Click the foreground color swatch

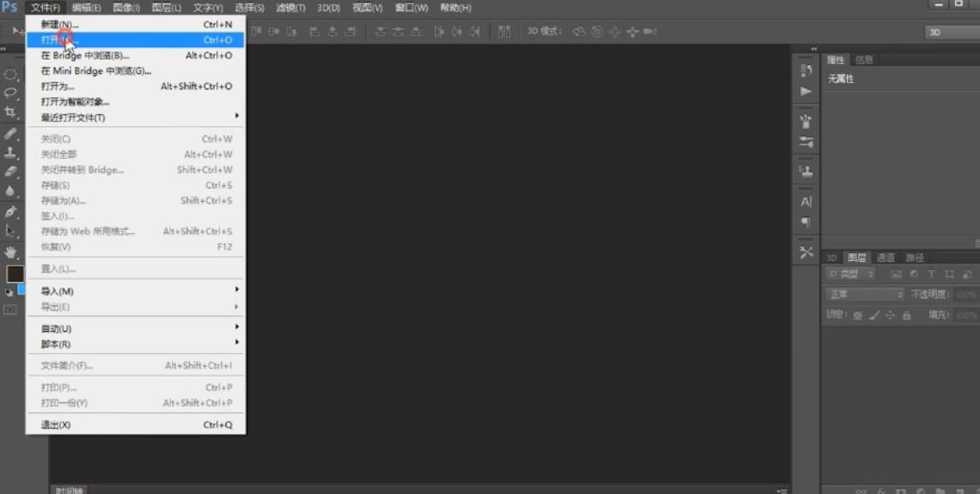[14, 273]
